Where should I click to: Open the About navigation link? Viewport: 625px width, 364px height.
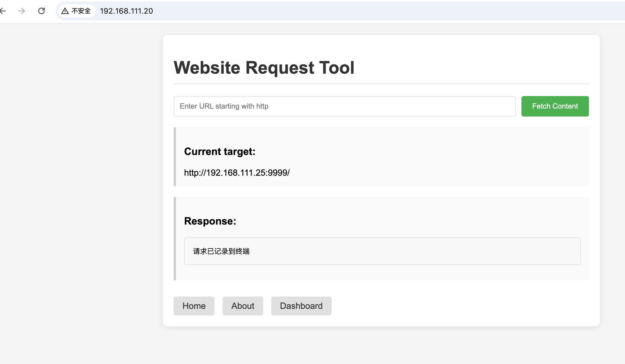243,306
